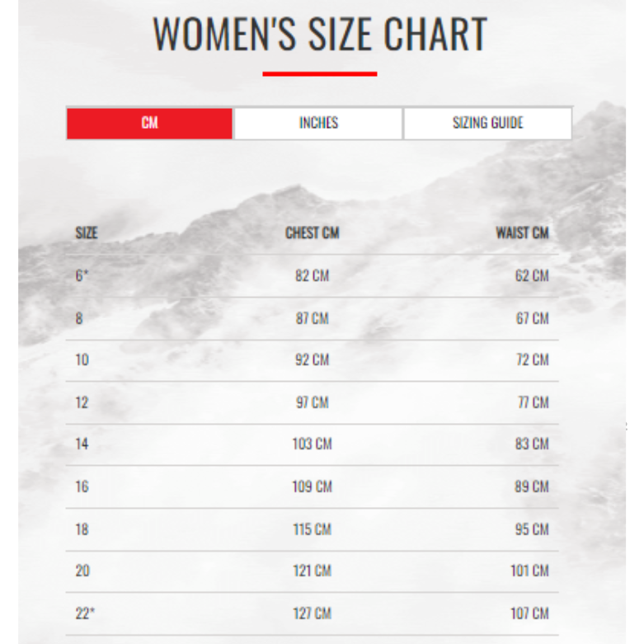Switch to the CM tab

coord(149,123)
